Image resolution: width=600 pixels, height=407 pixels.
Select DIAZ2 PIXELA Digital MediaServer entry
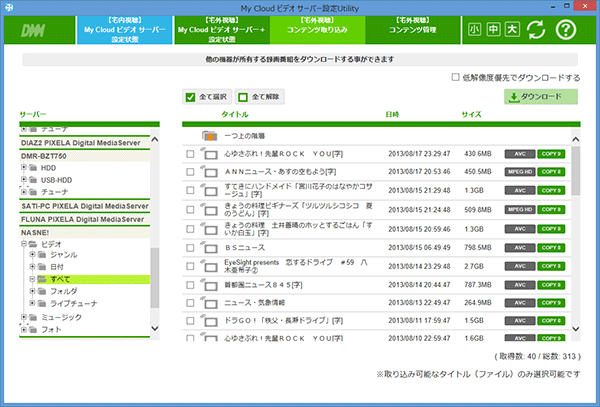click(x=85, y=143)
